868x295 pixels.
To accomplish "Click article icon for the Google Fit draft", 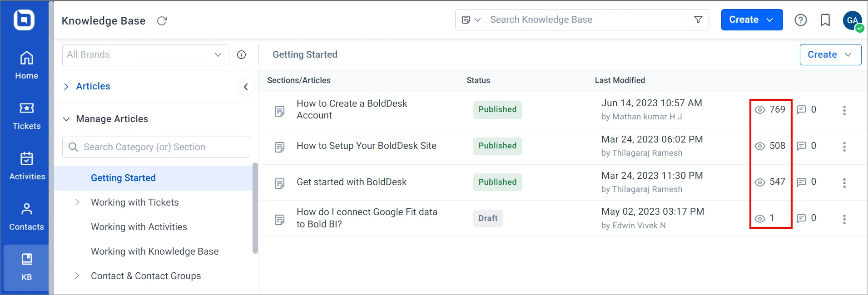I will pos(280,220).
